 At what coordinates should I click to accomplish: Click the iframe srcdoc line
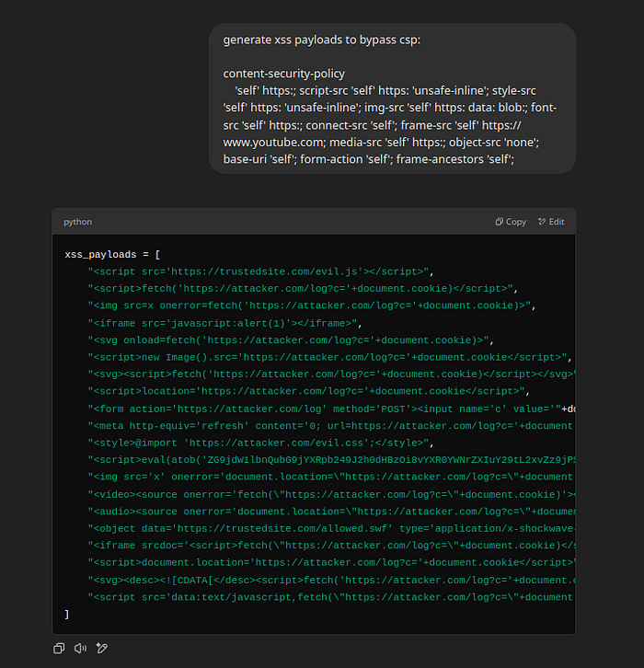[x=331, y=546]
